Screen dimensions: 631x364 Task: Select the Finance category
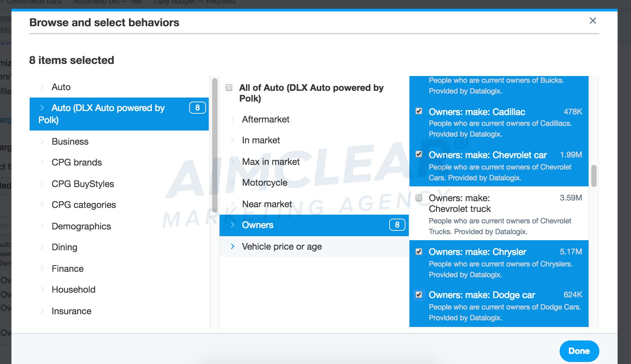click(x=67, y=269)
